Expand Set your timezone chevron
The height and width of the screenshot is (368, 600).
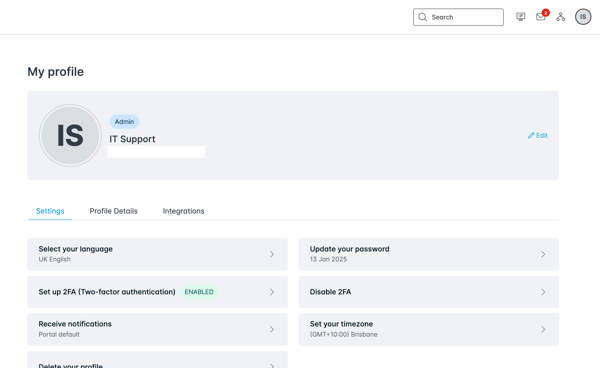point(543,329)
